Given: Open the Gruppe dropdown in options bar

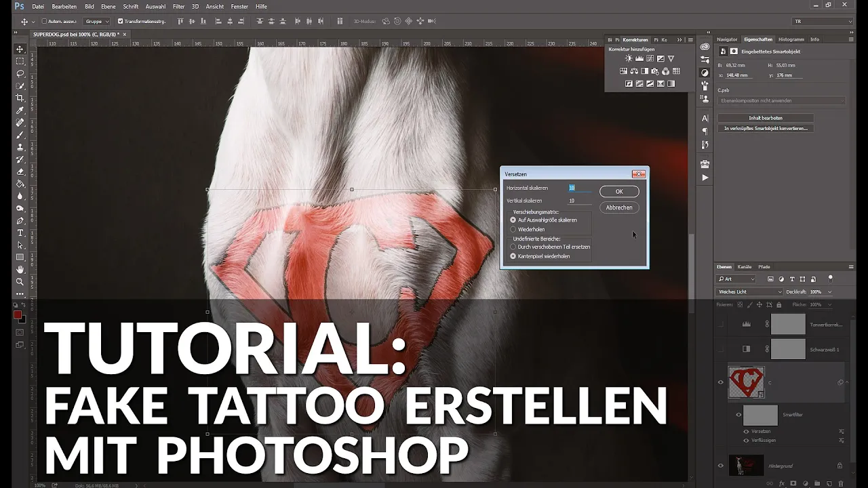Looking at the screenshot, I should 96,22.
